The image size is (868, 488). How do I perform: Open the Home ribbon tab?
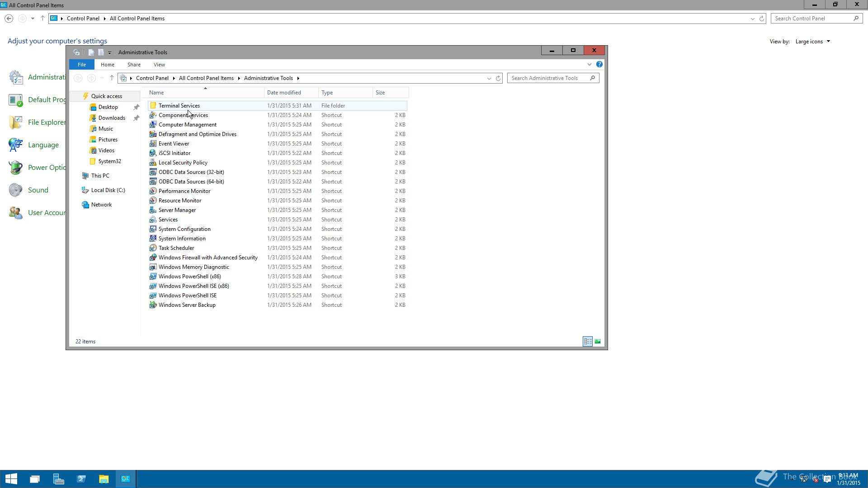[x=108, y=65]
